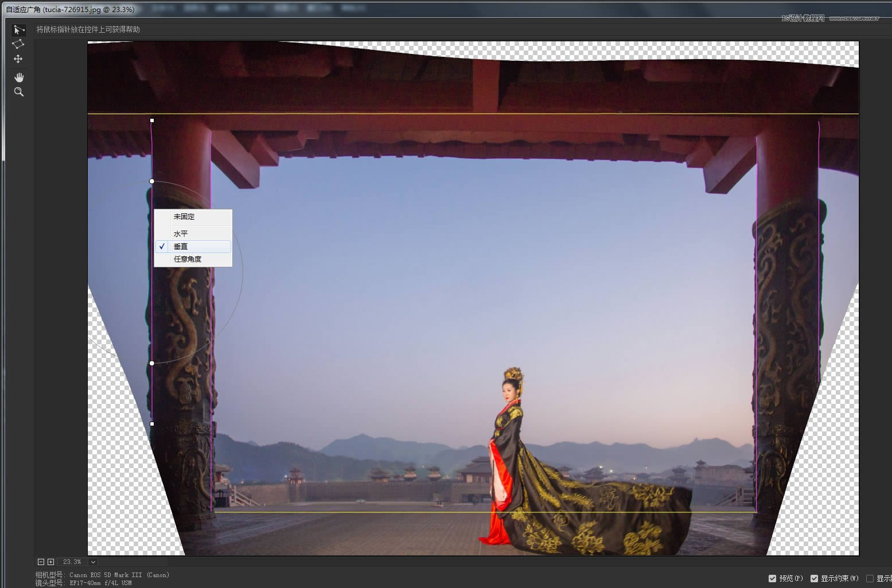This screenshot has height=588, width=892.
Task: Select the Hand tool
Action: click(x=18, y=77)
